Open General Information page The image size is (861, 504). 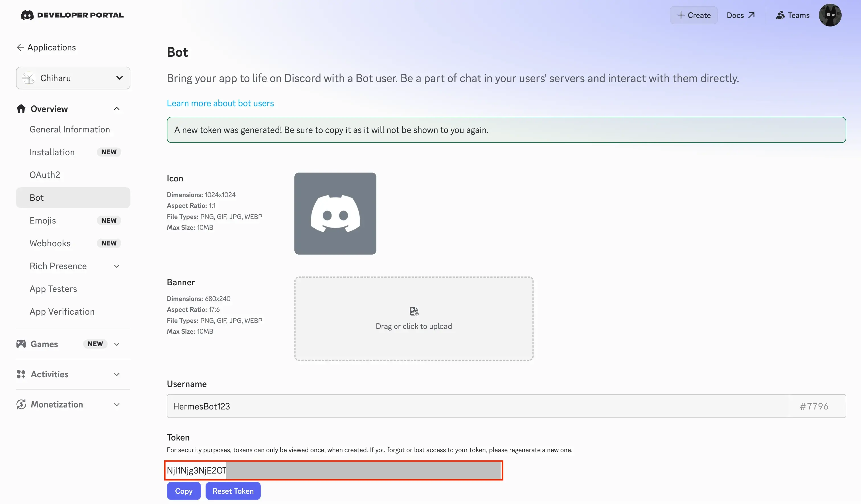pos(70,130)
